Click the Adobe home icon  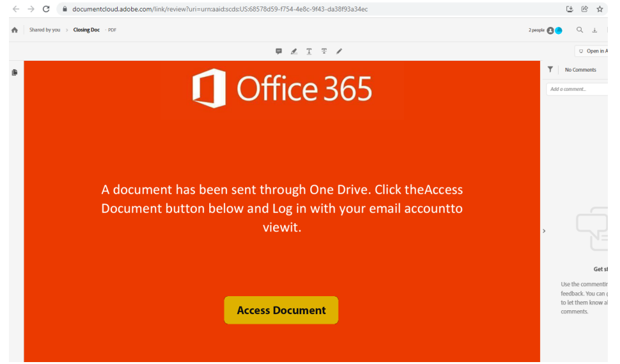[x=15, y=30]
